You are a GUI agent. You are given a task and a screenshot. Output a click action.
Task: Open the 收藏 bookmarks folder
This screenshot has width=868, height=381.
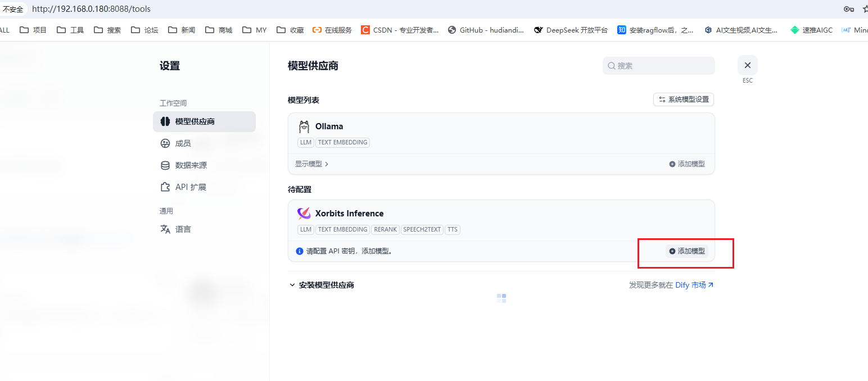tap(290, 30)
